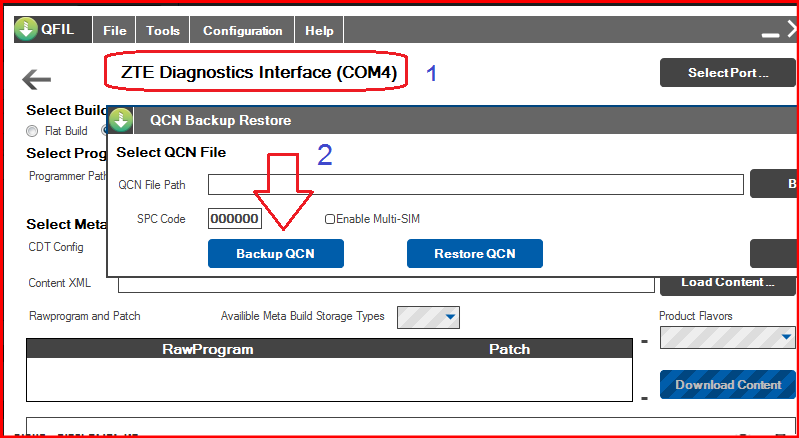
Task: Click the SPC Code input field
Action: (235, 219)
